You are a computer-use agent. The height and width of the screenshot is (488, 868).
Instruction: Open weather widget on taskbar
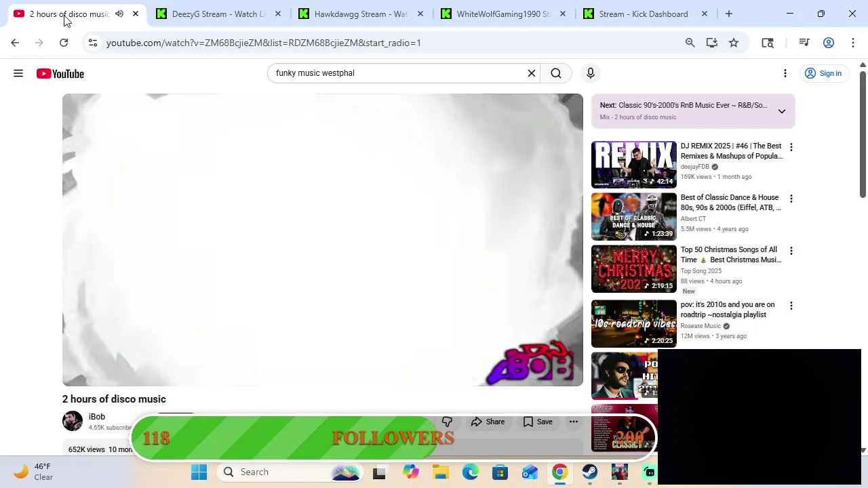coord(34,472)
